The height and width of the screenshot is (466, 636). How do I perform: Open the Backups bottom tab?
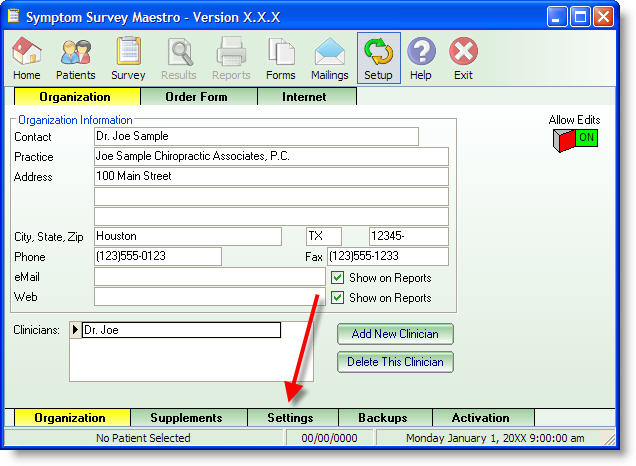point(384,418)
